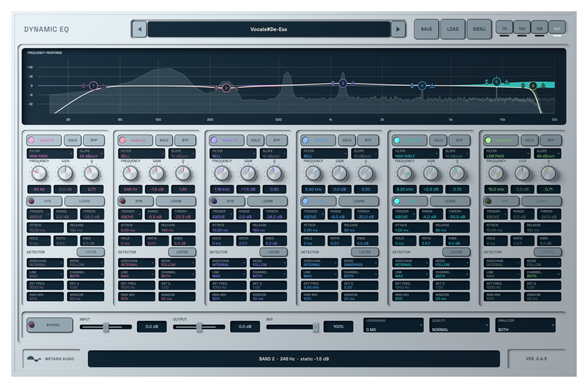Click the SAVE preset button
This screenshot has height=388, width=588.
pyautogui.click(x=426, y=29)
